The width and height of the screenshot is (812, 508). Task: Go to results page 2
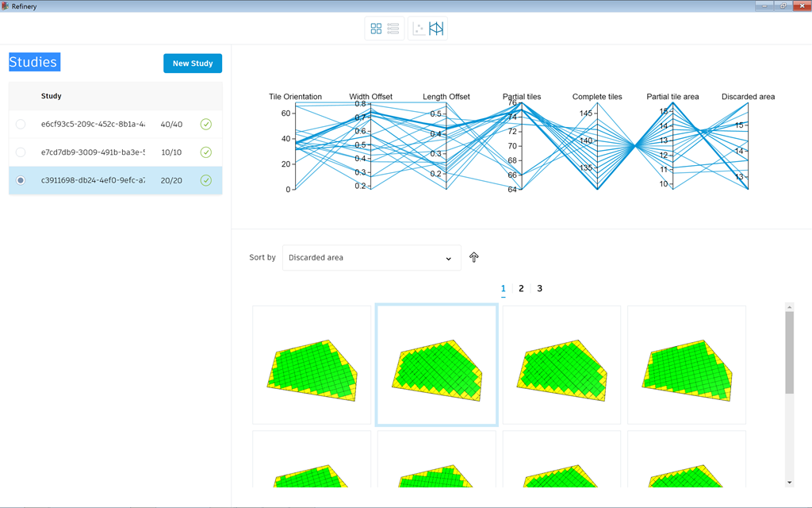pos(521,289)
